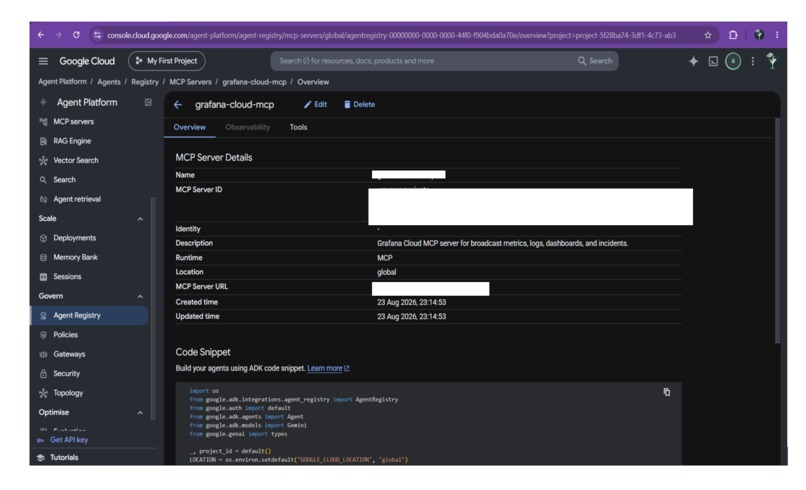Open the Google account avatar
Image resolution: width=806 pixels, height=490 pixels.
coord(772,61)
